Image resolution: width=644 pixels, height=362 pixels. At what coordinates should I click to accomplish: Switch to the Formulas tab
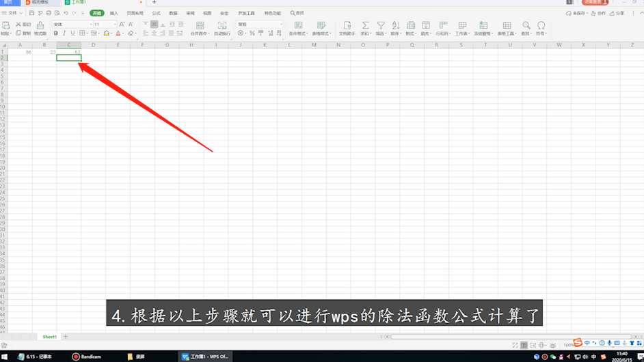(156, 13)
